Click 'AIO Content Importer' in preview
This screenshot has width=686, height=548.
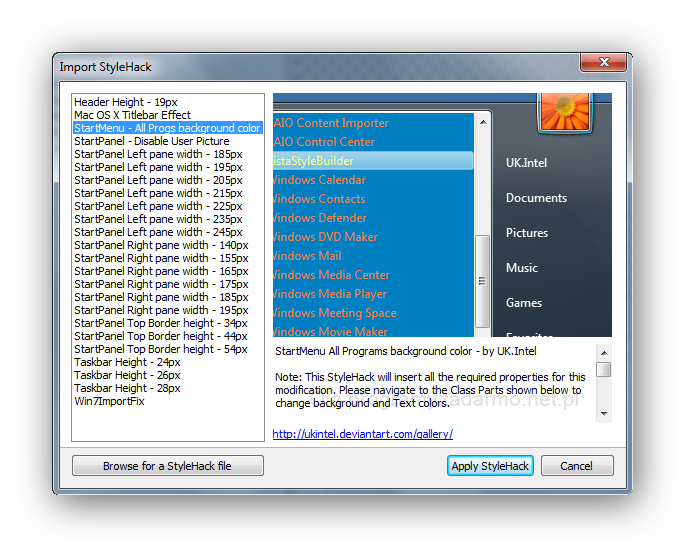click(331, 123)
